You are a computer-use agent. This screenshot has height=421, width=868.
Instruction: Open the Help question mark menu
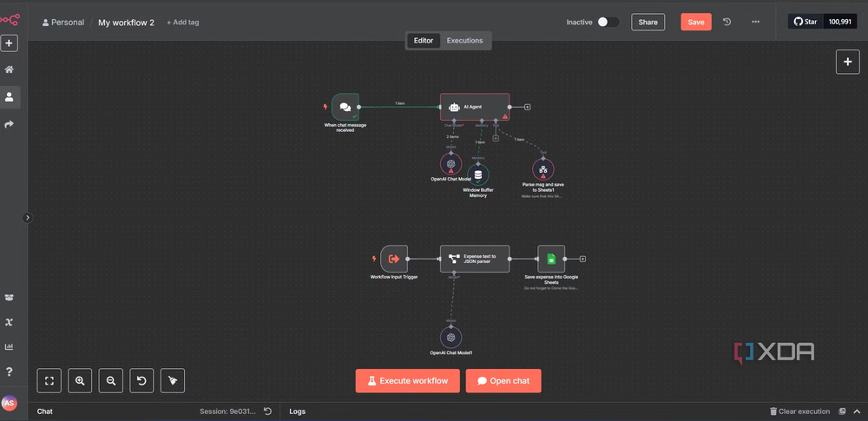(x=9, y=372)
